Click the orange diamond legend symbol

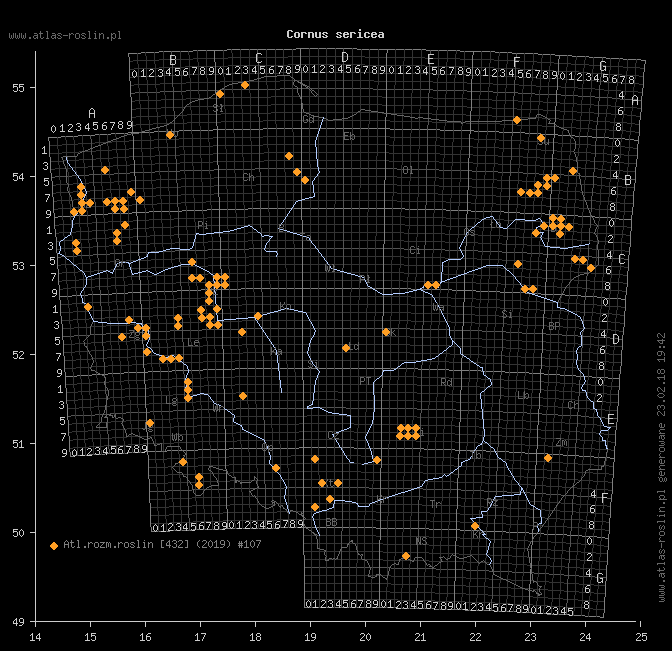54,546
